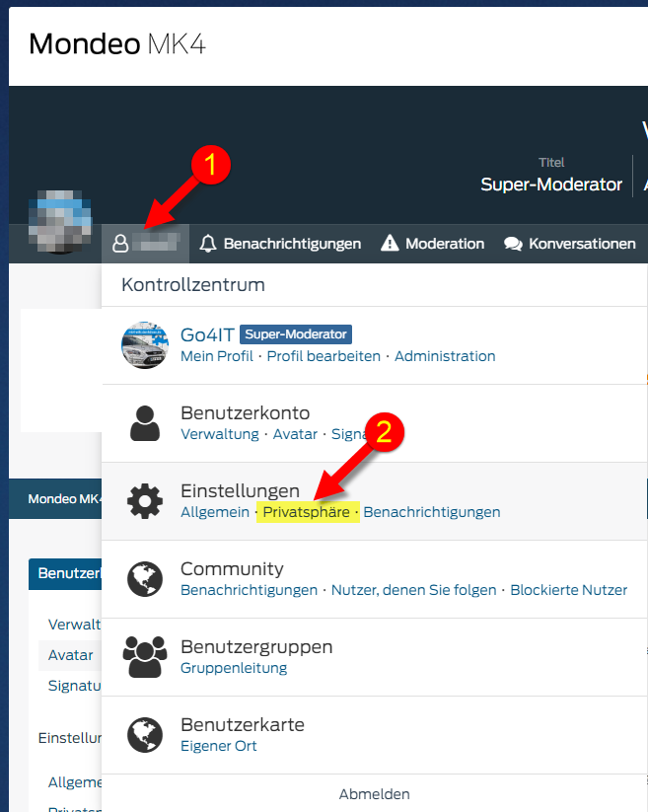Click the bell icon for Benachrichtigungen
Viewport: 648px width, 812px height.
pos(208,244)
